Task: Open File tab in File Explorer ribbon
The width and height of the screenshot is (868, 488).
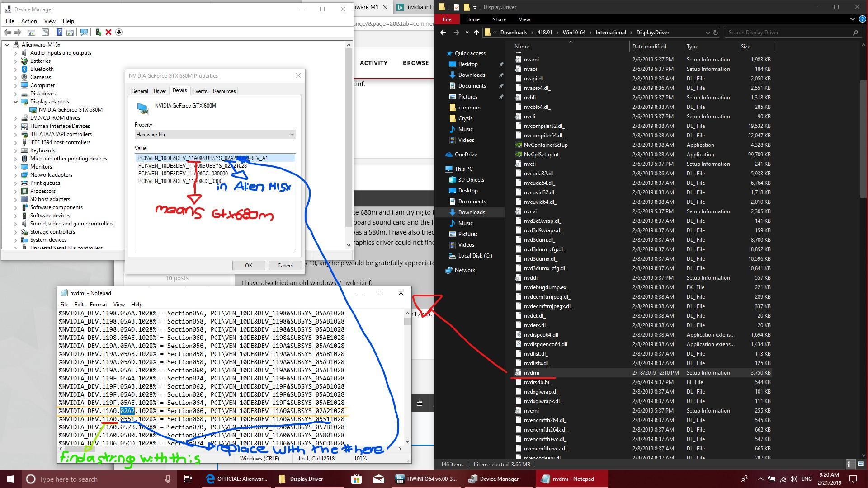Action: [x=447, y=19]
